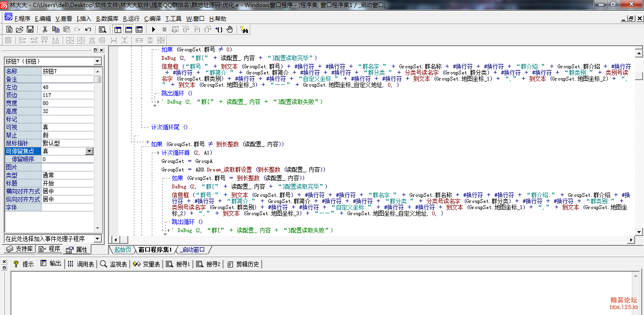The height and width of the screenshot is (315, 644).
Task: Toggle the status panel layout button
Action: [x=129, y=29]
